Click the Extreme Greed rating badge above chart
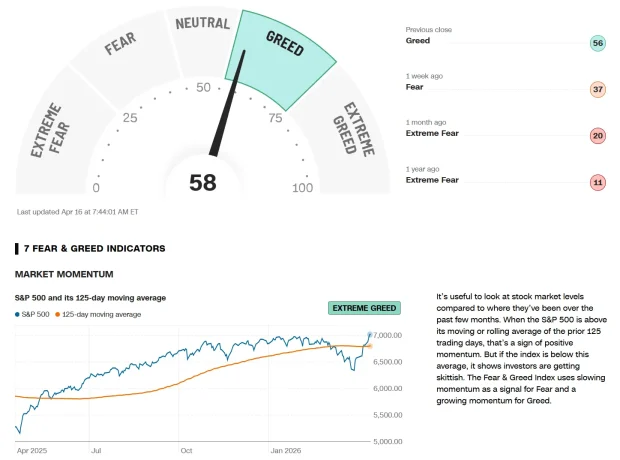The width and height of the screenshot is (620, 460). tap(364, 308)
